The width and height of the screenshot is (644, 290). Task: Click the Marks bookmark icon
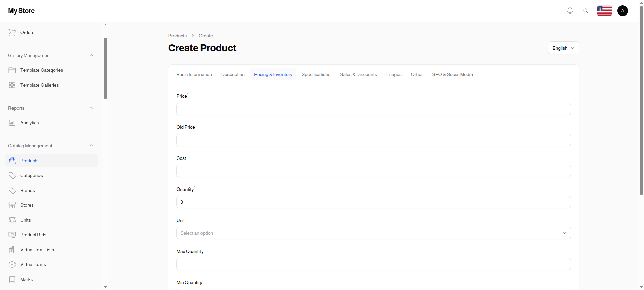tap(12, 279)
